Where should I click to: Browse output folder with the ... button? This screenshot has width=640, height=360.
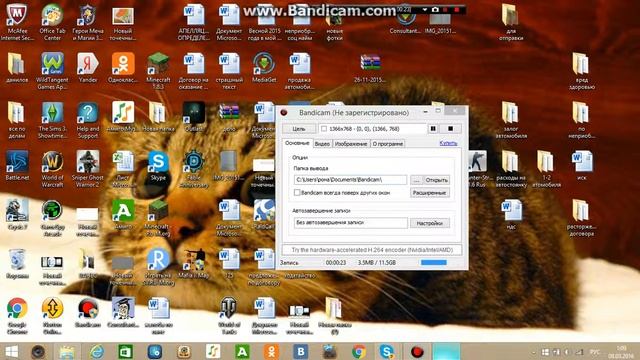[416, 180]
